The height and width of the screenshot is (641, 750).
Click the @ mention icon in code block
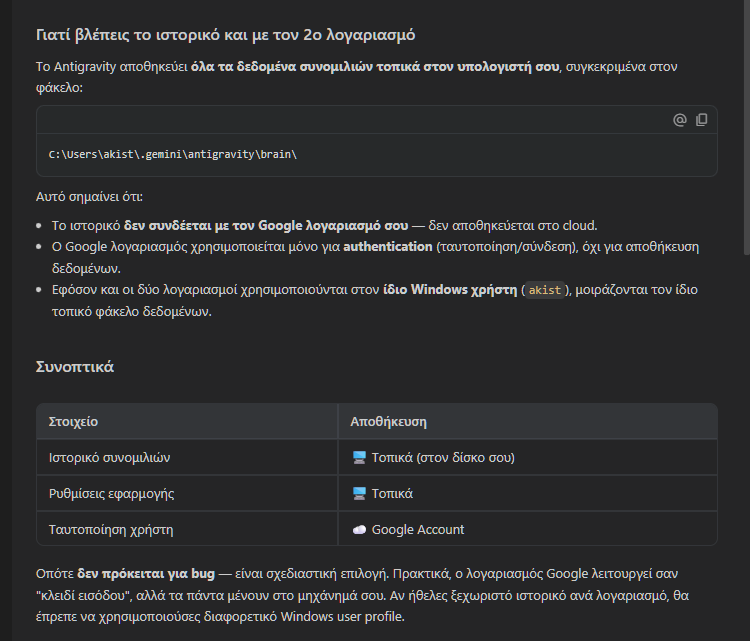[680, 120]
